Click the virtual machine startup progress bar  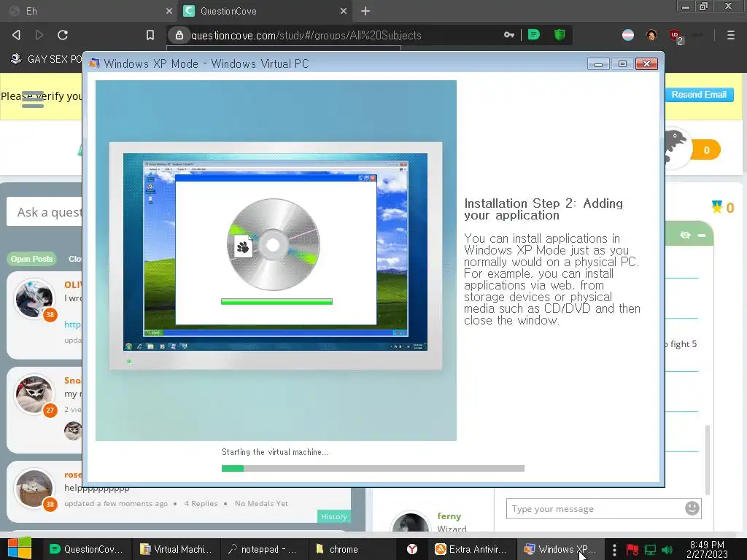click(373, 469)
